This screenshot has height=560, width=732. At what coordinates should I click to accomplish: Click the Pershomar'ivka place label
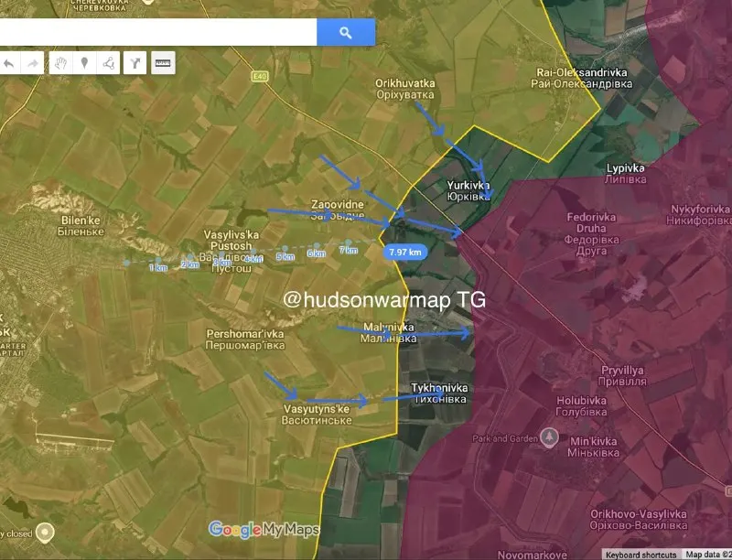pyautogui.click(x=245, y=339)
